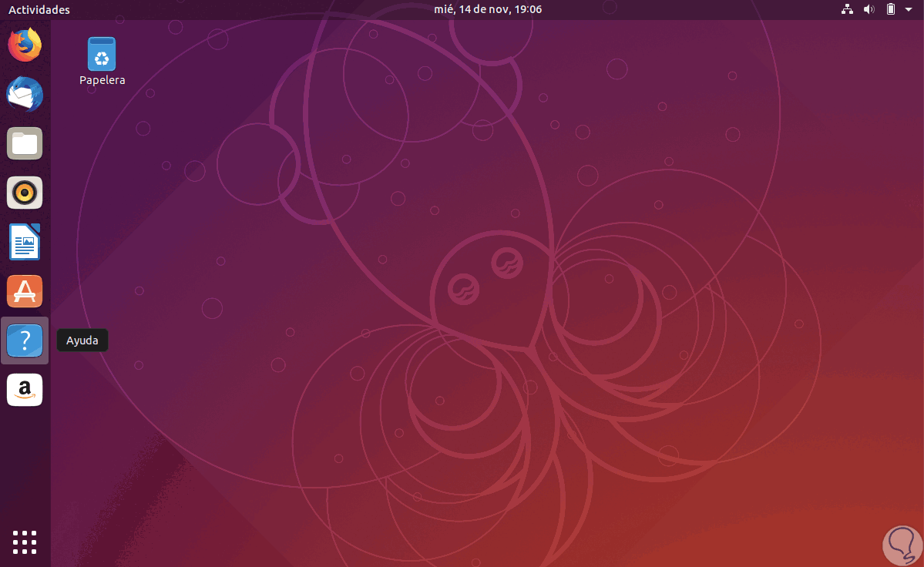The image size is (924, 567).
Task: Click the volume speaker icon
Action: 869,9
